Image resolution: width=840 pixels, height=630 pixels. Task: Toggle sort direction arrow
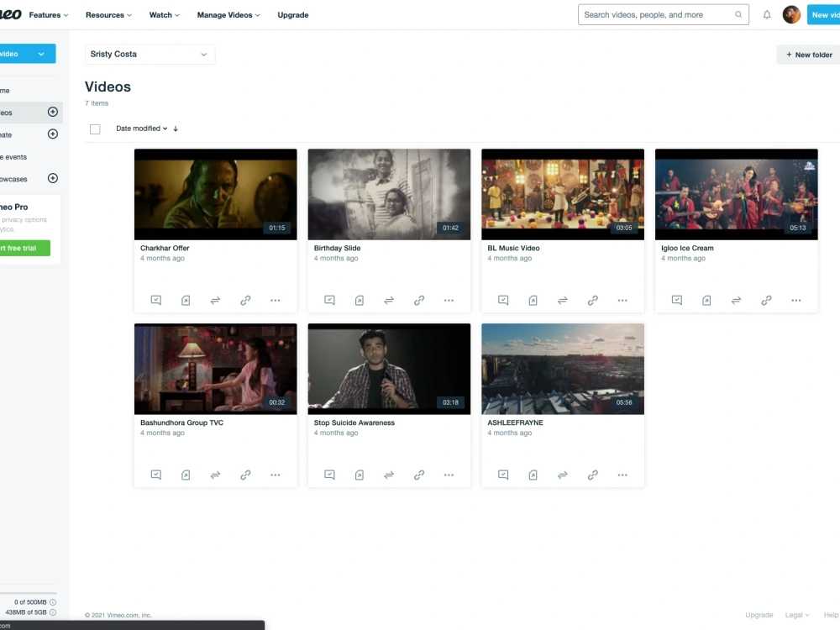click(x=176, y=129)
